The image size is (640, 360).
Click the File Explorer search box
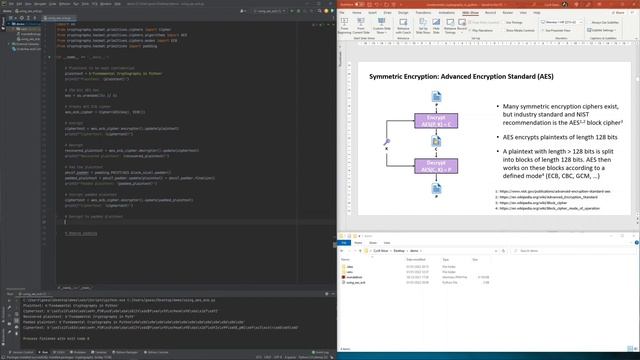point(573,251)
